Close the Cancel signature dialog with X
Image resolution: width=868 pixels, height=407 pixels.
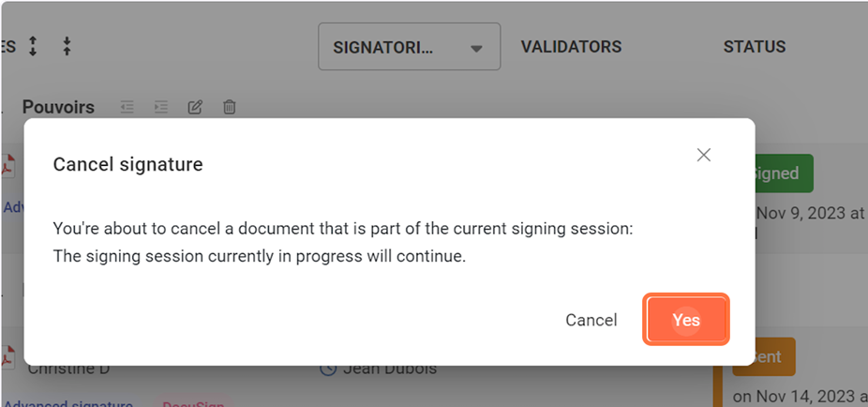coord(704,155)
